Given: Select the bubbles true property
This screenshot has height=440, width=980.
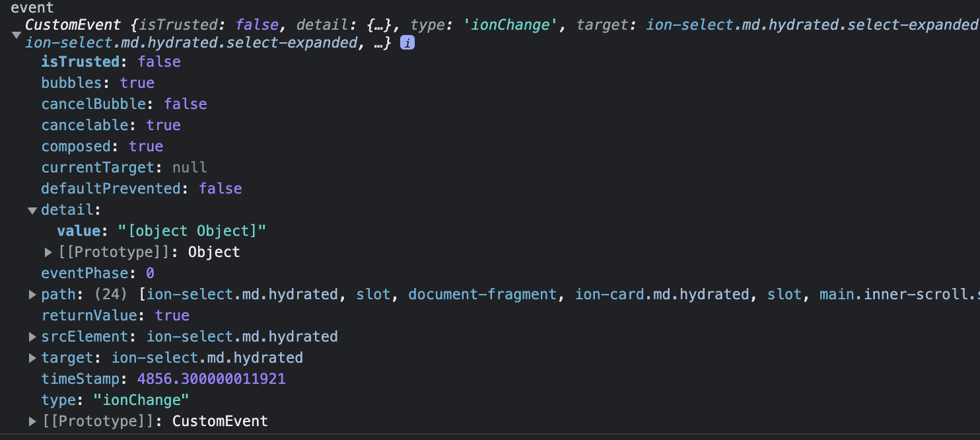Looking at the screenshot, I should [x=98, y=83].
